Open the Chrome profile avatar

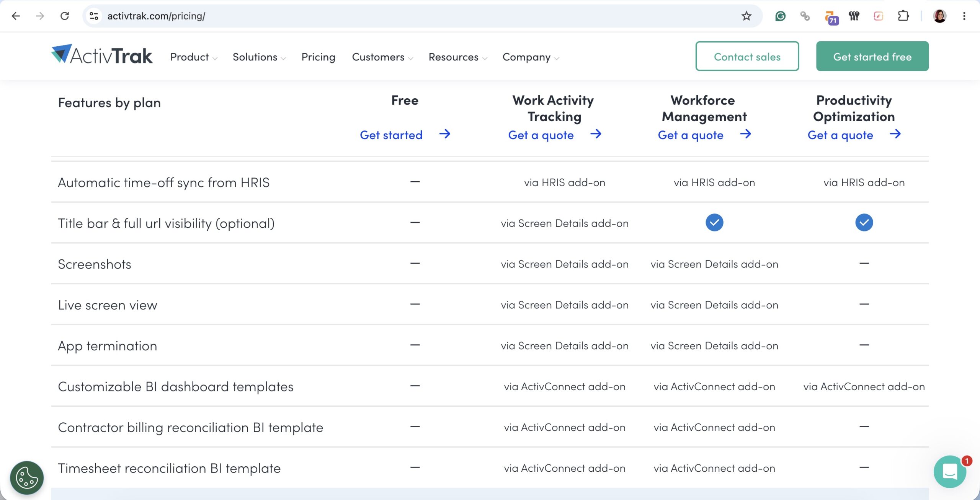(939, 16)
